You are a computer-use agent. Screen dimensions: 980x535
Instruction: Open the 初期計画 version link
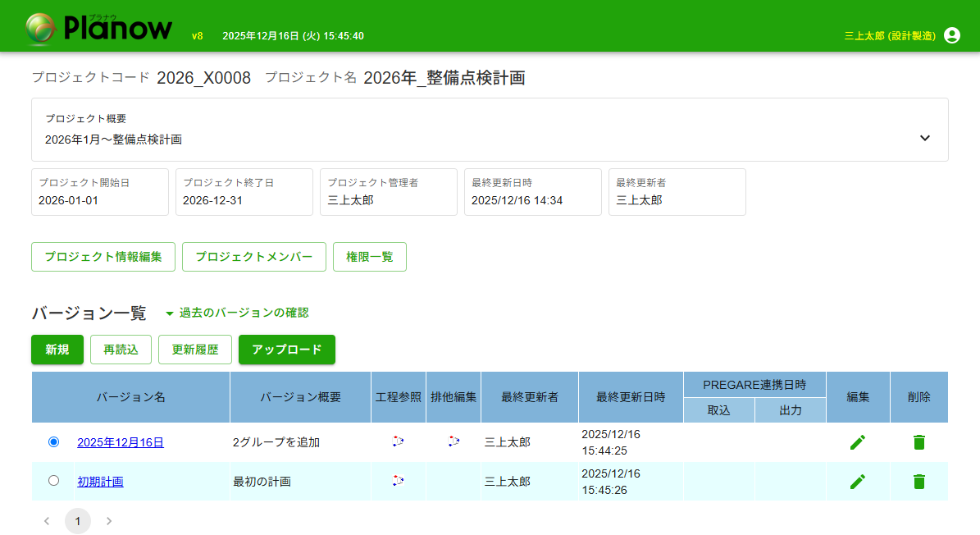pyautogui.click(x=100, y=482)
